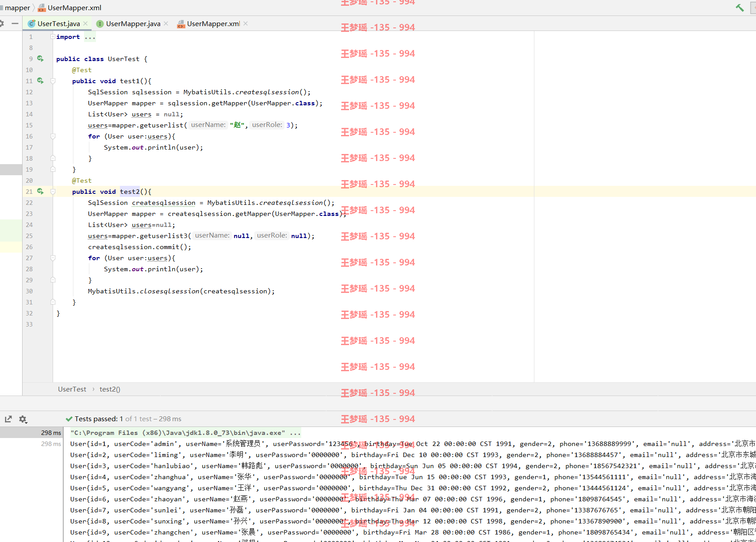Click the test1 method name

click(x=130, y=81)
